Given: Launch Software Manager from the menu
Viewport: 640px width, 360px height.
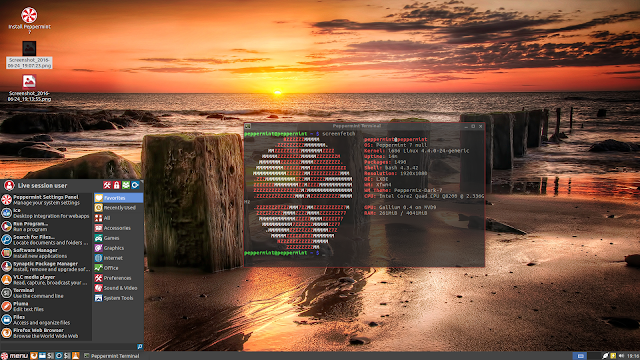Looking at the screenshot, I should [x=46, y=253].
